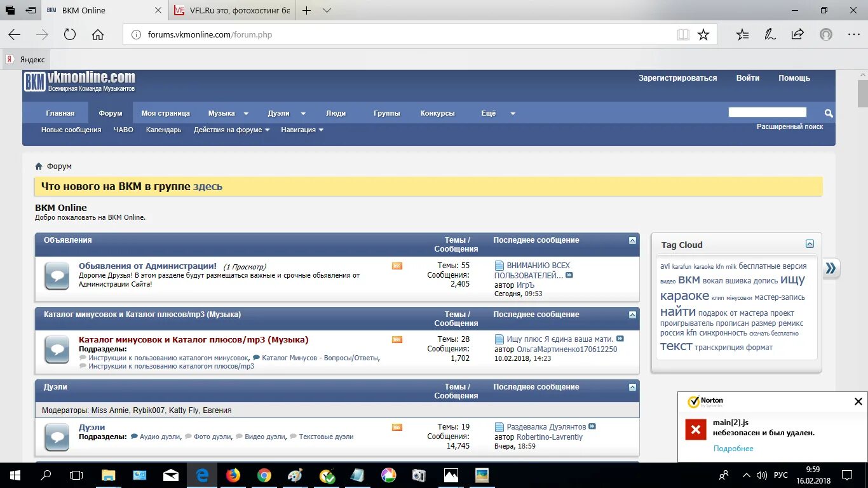This screenshot has width=868, height=488.
Task: Click the здесь link in yellow notice
Action: point(208,186)
